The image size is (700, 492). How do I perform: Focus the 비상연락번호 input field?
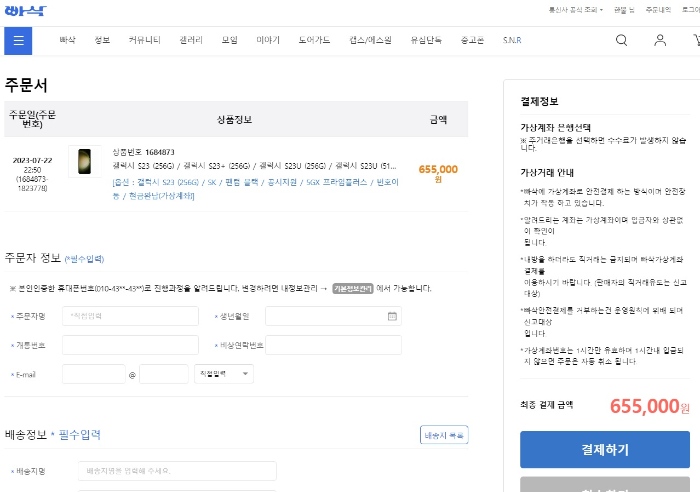pos(333,345)
